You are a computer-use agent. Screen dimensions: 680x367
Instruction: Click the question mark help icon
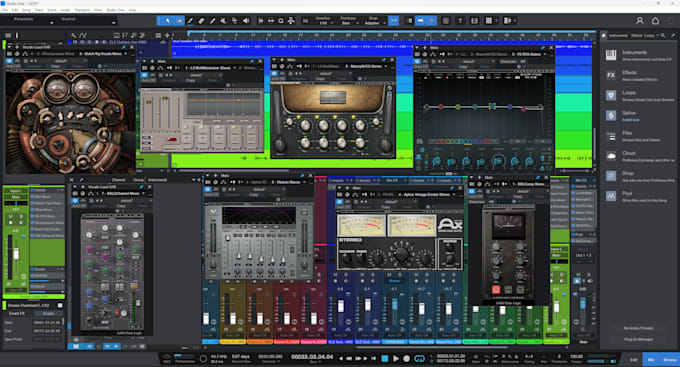click(x=460, y=20)
